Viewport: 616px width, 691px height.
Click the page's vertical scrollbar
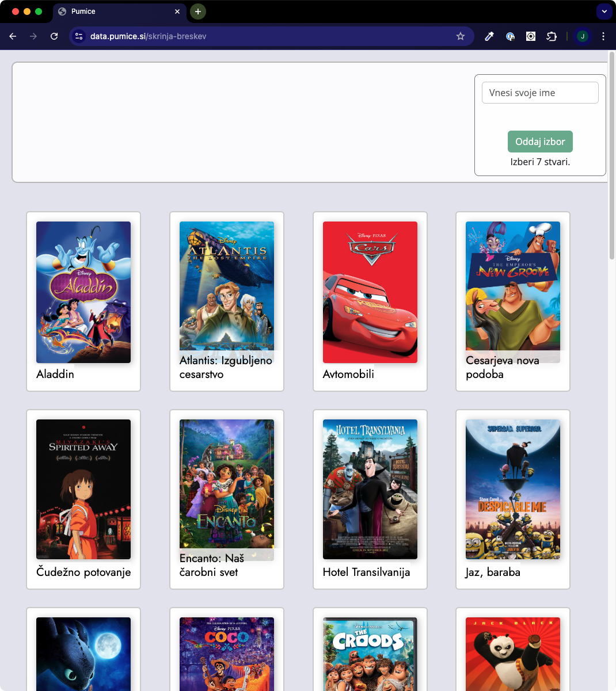click(x=612, y=155)
